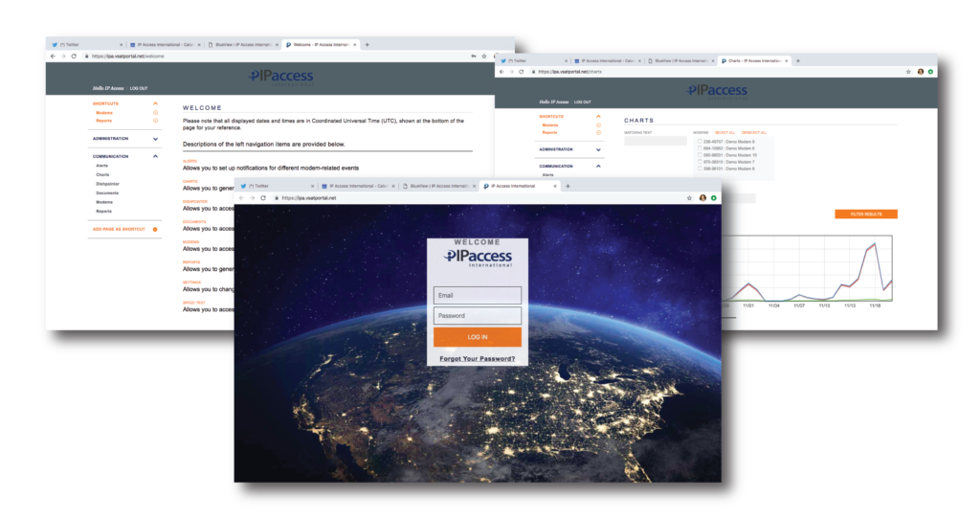980x519 pixels.
Task: Go back in the Welcome window browser
Action: tap(53, 56)
